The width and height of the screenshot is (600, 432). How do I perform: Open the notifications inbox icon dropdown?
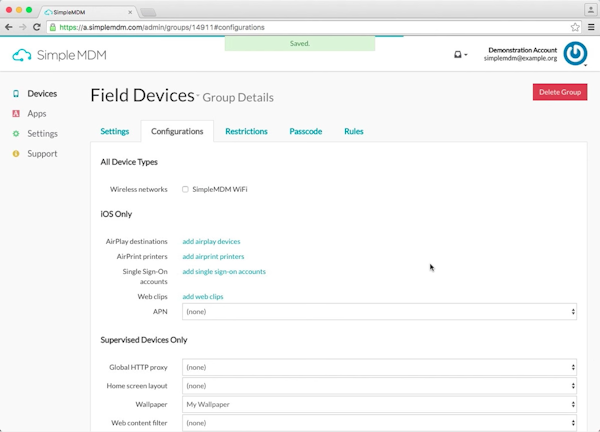tap(460, 55)
